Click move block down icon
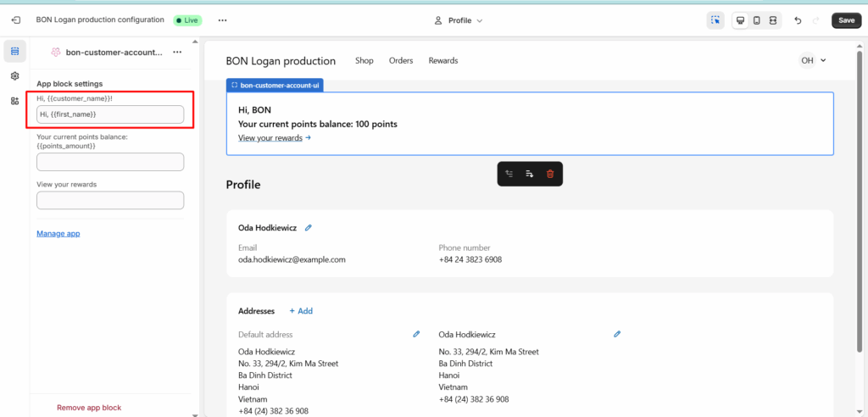Image resolution: width=868 pixels, height=417 pixels. tap(530, 174)
